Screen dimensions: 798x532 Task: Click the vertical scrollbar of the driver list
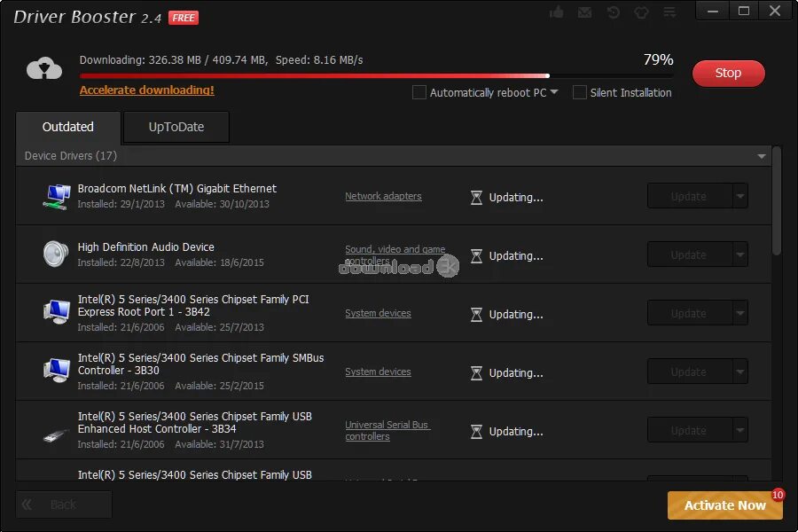pos(777,200)
